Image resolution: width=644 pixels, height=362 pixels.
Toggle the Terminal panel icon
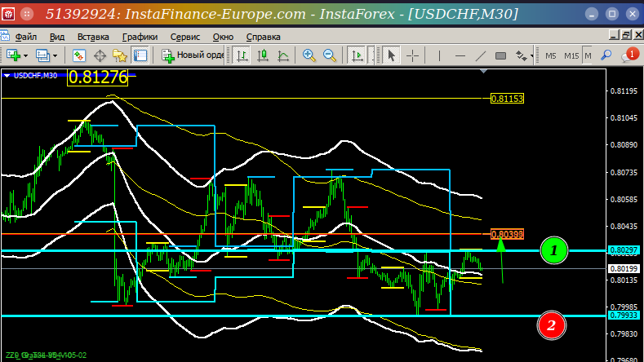pyautogui.click(x=140, y=55)
